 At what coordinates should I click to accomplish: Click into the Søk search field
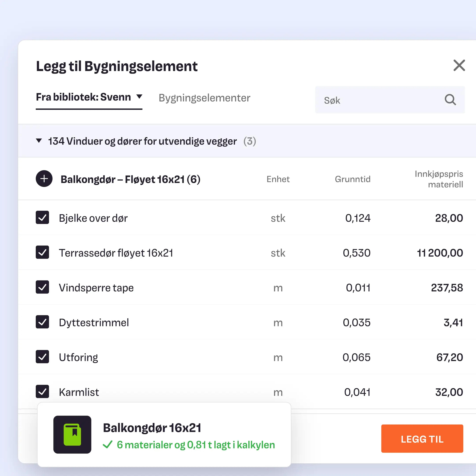click(x=390, y=100)
